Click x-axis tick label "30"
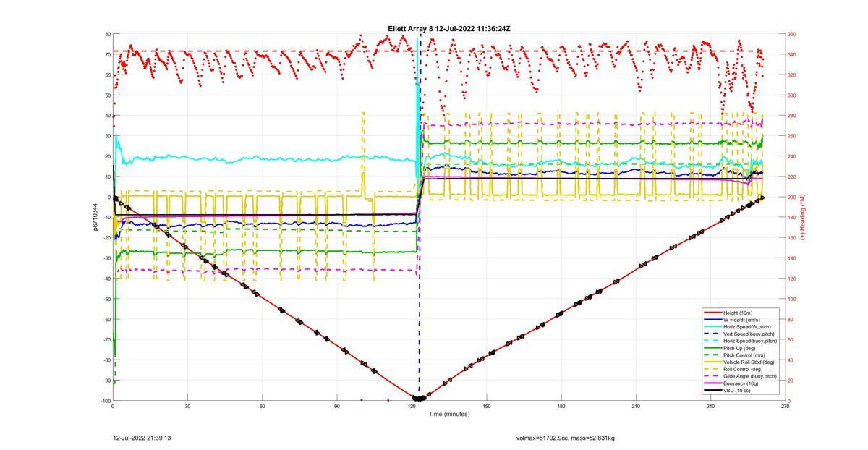 [x=187, y=407]
